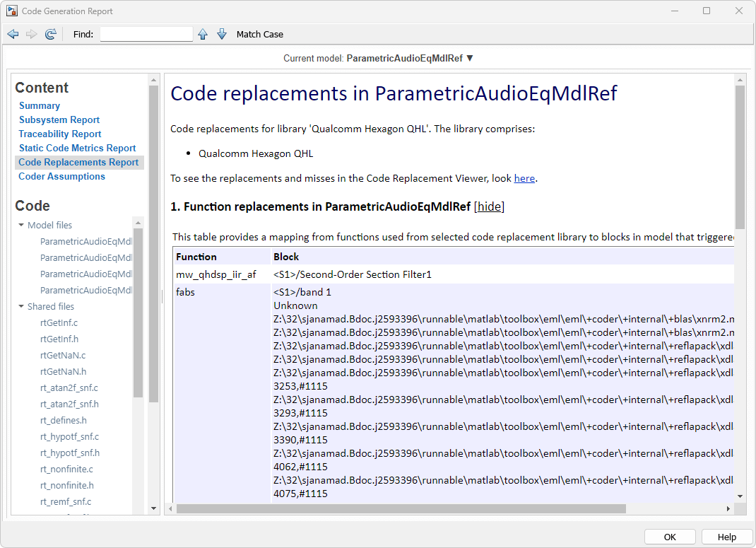Toggle the Match Case option
756x548 pixels.
click(259, 34)
